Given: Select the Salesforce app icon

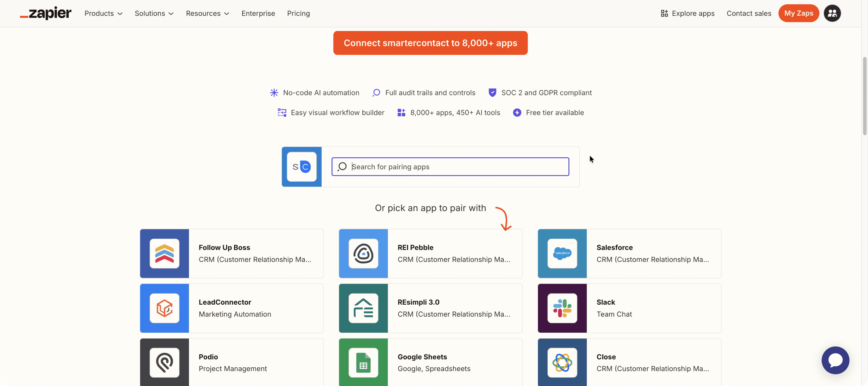Looking at the screenshot, I should pos(562,253).
